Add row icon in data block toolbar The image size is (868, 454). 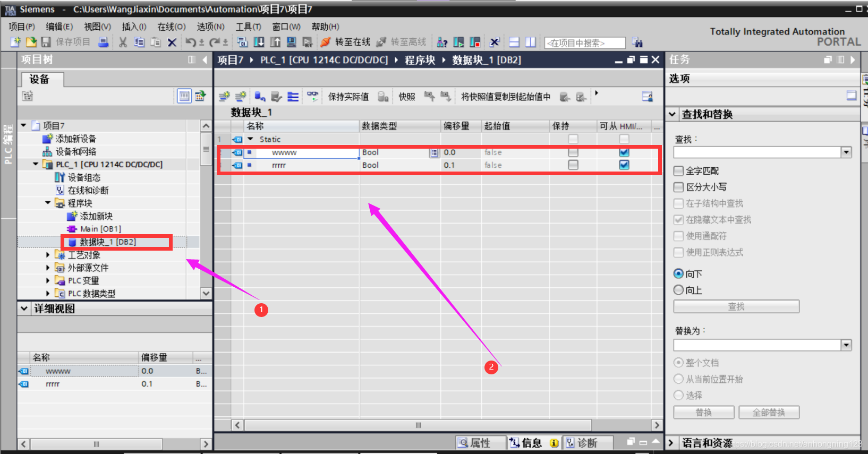(241, 96)
